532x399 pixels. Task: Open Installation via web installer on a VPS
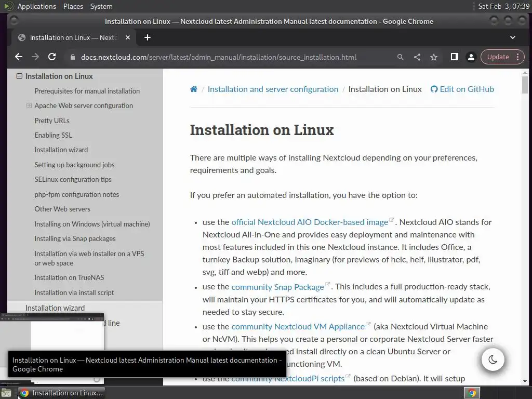[89, 258]
